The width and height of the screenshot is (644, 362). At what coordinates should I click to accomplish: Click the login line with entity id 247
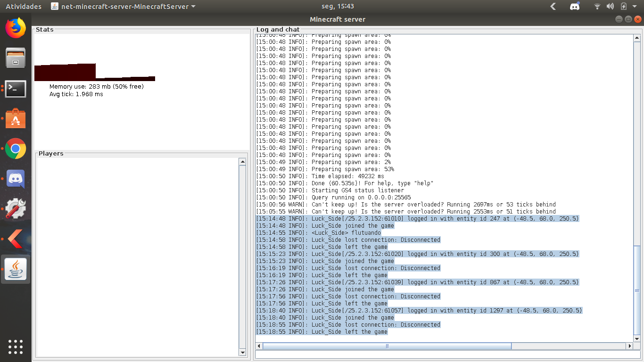coord(417,219)
